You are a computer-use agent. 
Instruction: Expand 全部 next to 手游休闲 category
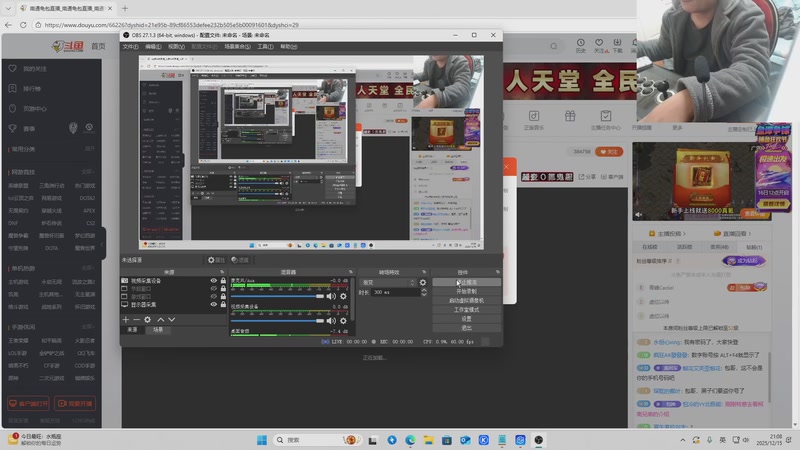87,327
